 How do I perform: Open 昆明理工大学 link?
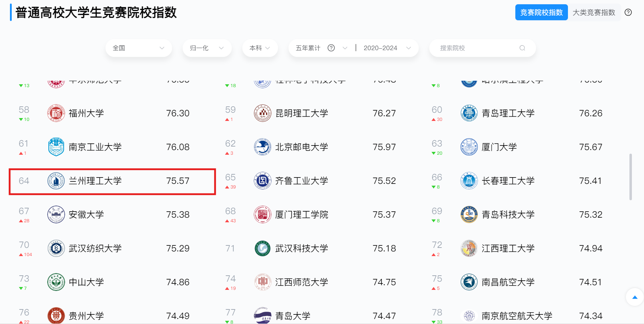point(301,113)
